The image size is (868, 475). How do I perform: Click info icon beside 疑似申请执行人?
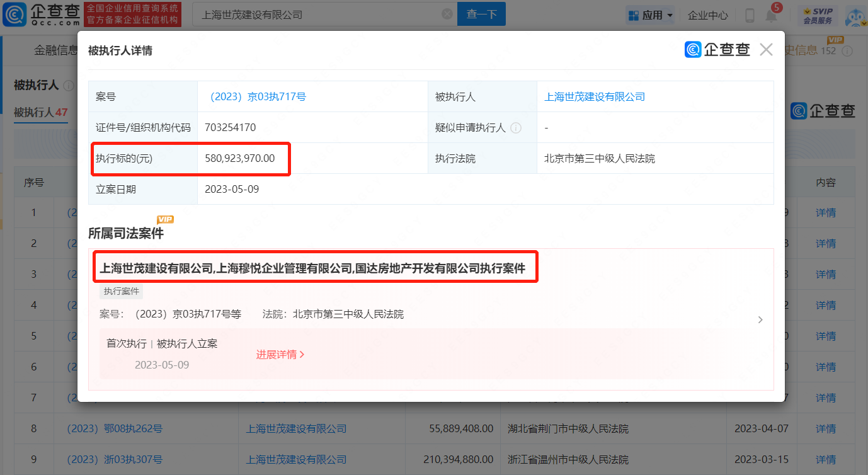pyautogui.click(x=516, y=128)
